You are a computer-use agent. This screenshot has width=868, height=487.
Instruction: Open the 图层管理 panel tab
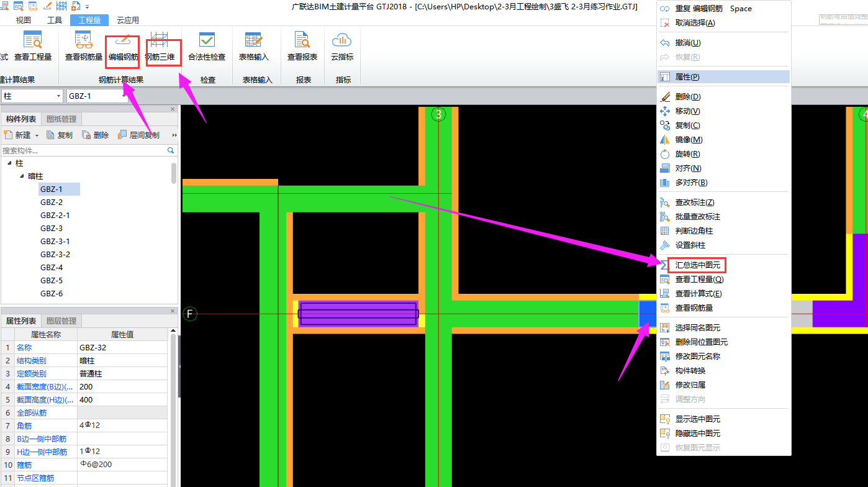(x=61, y=321)
